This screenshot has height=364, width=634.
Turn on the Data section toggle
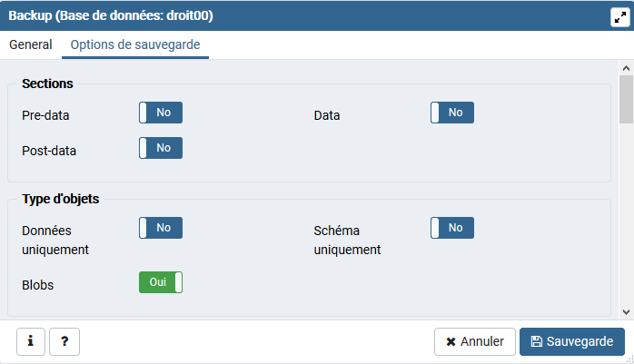point(452,113)
